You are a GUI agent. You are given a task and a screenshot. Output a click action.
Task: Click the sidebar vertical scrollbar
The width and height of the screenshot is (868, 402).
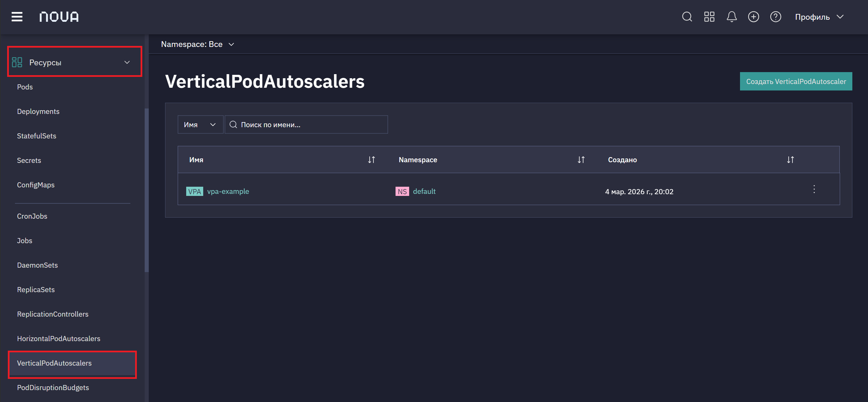tap(147, 190)
